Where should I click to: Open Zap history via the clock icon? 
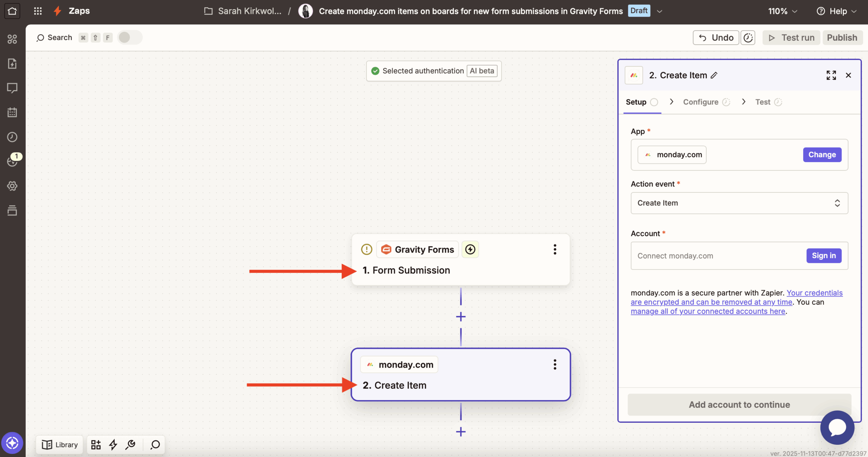point(12,137)
